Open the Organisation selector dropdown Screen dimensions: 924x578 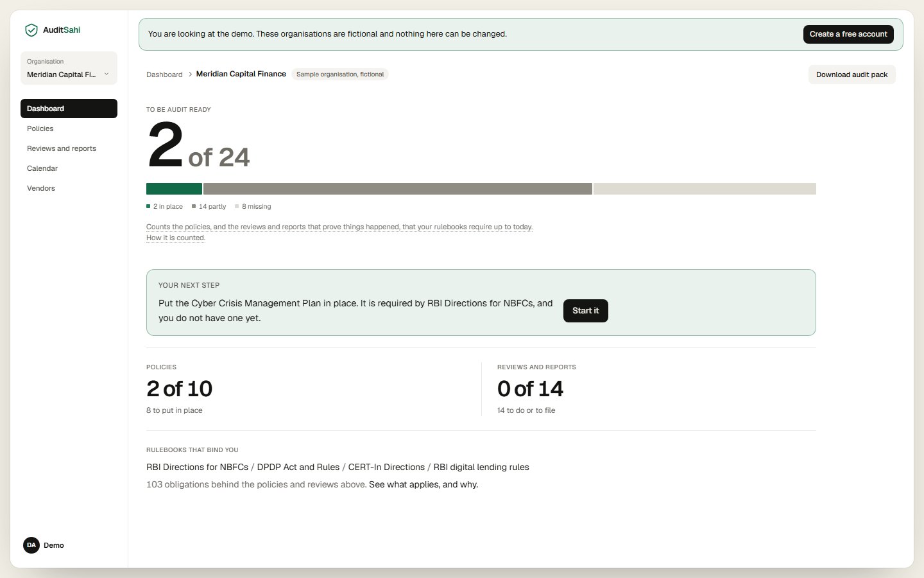(x=69, y=68)
